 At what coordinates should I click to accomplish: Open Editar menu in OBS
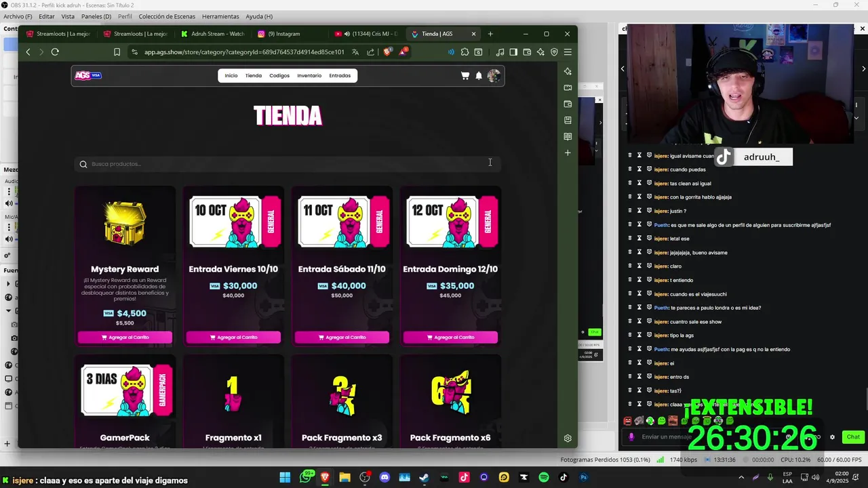tap(47, 16)
